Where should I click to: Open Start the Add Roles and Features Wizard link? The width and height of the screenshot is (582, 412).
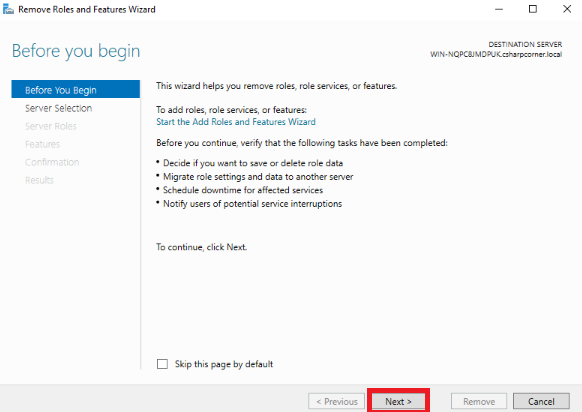click(236, 122)
